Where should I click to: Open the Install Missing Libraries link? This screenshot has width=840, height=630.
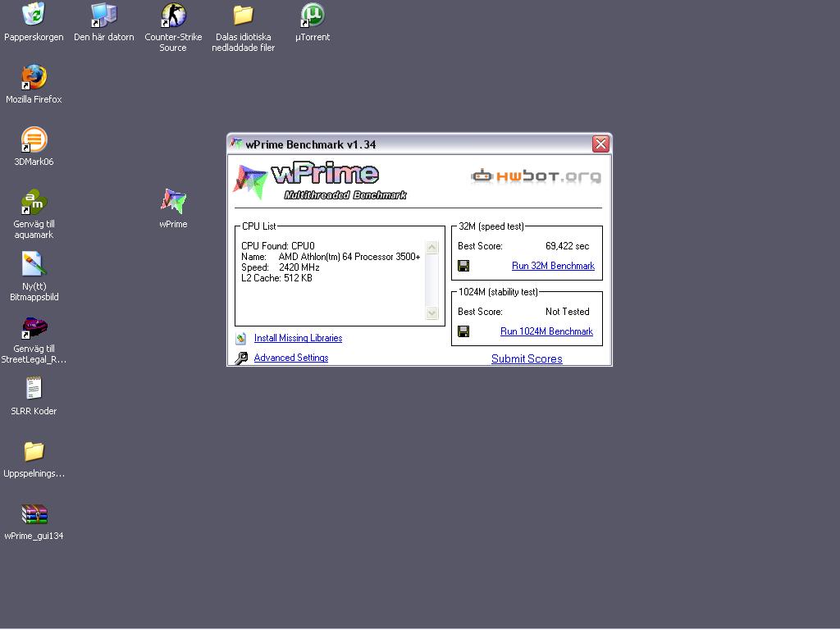298,338
